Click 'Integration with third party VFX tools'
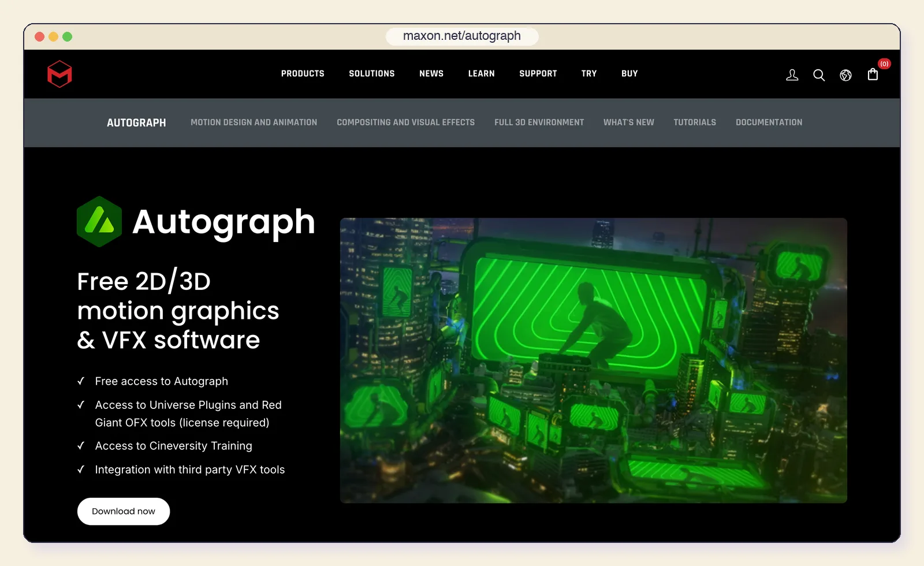924x566 pixels. (190, 470)
